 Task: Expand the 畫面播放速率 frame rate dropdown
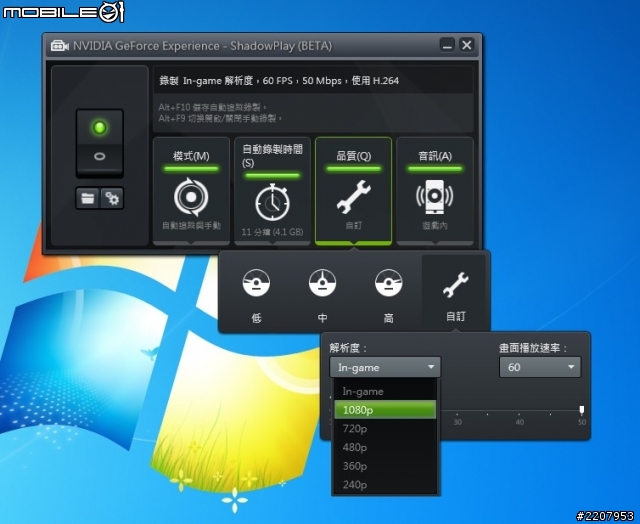[540, 367]
